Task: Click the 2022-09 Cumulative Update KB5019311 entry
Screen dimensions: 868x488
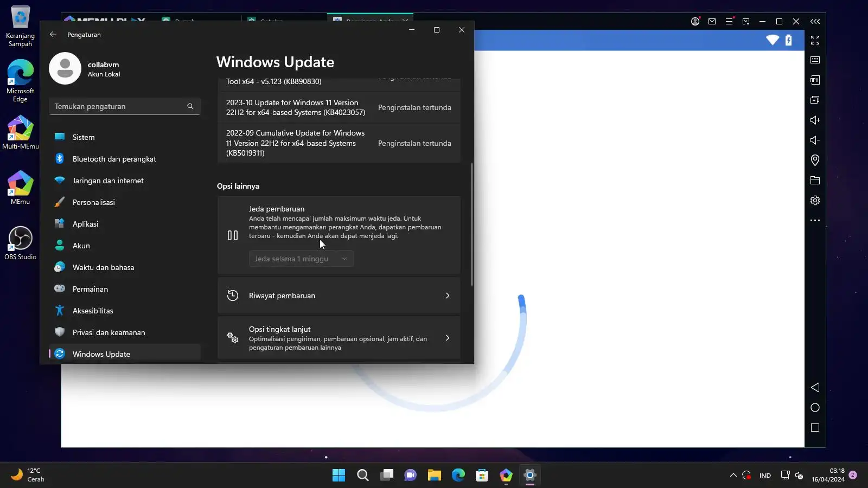Action: coord(339,143)
